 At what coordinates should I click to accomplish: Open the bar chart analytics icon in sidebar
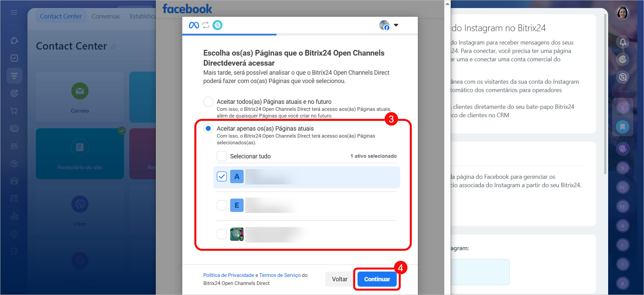pyautogui.click(x=14, y=216)
